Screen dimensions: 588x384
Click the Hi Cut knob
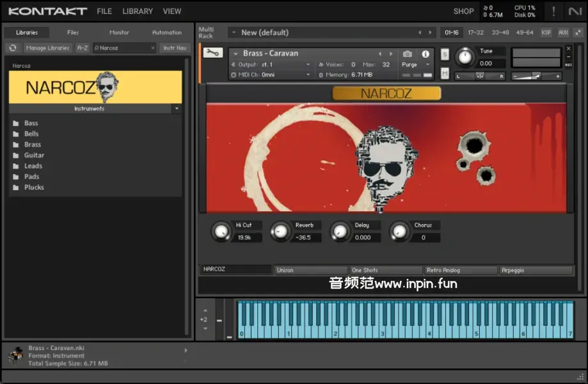[221, 232]
